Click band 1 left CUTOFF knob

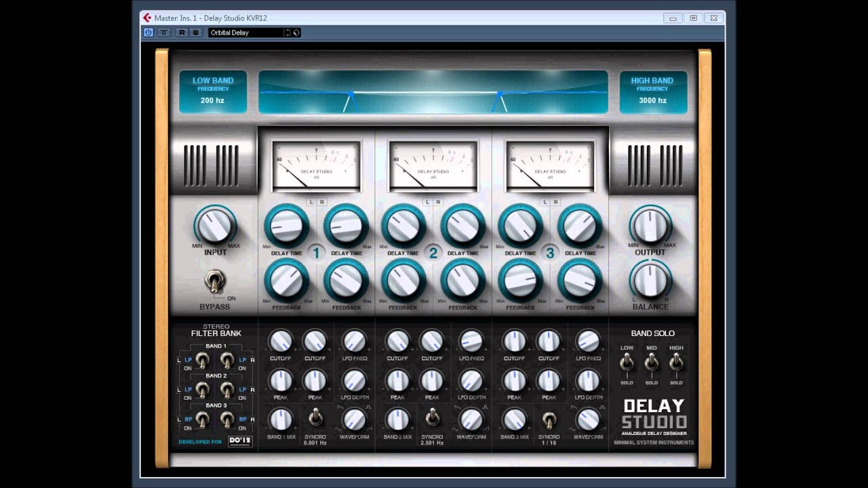click(x=281, y=341)
